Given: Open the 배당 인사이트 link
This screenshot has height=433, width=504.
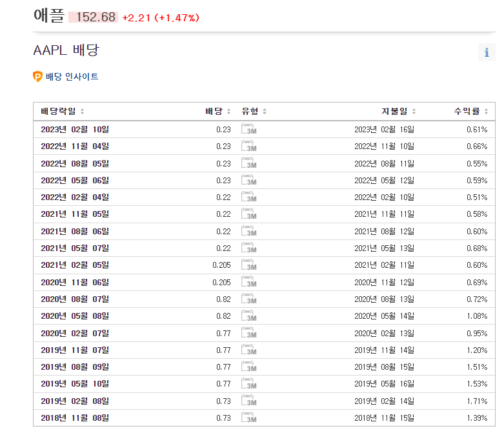Looking at the screenshot, I should pos(72,77).
